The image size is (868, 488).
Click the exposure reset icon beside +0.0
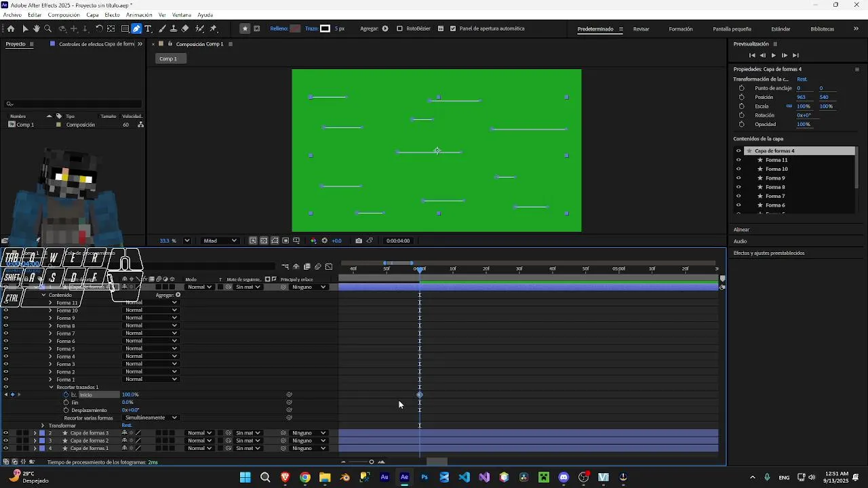(324, 241)
